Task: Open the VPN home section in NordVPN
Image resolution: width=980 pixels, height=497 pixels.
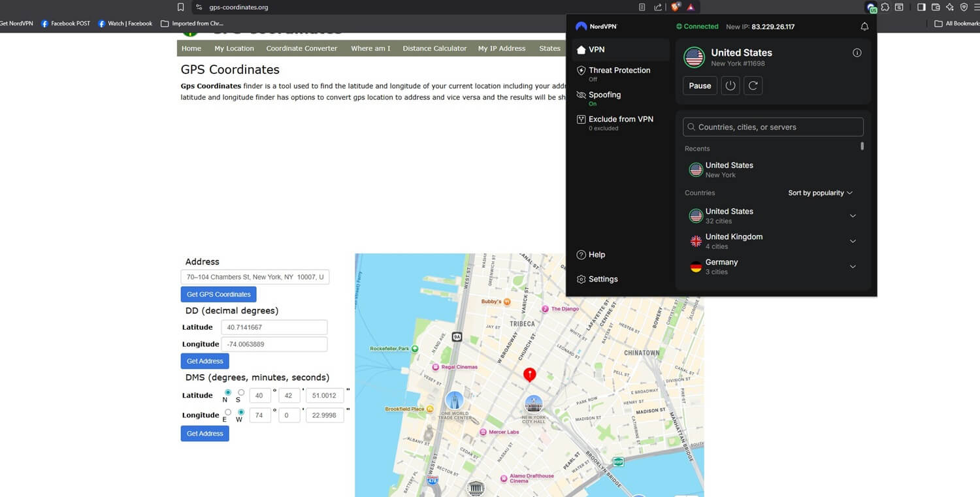Action: coord(597,49)
